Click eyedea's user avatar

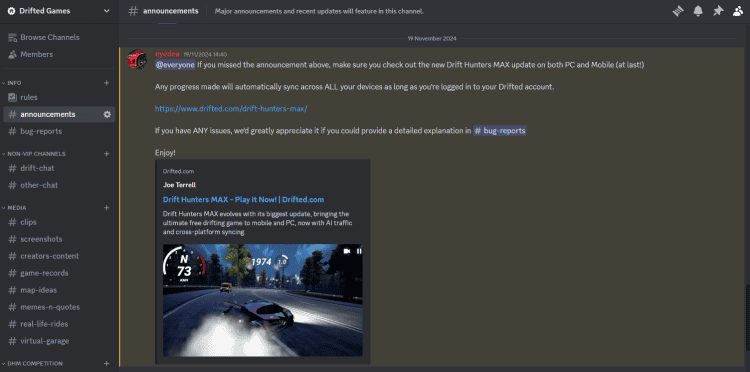click(137, 59)
